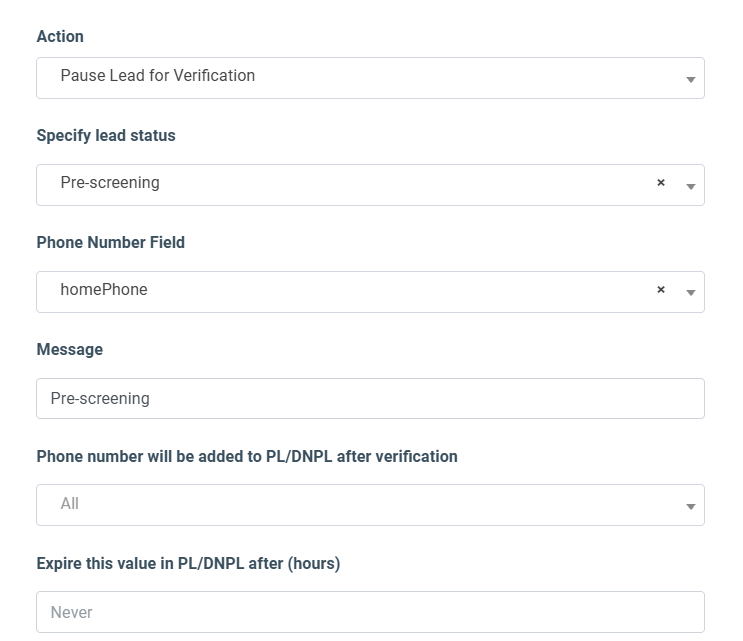Click the "Message" field label
Viewport: 743px width, 641px height.
[x=70, y=349]
